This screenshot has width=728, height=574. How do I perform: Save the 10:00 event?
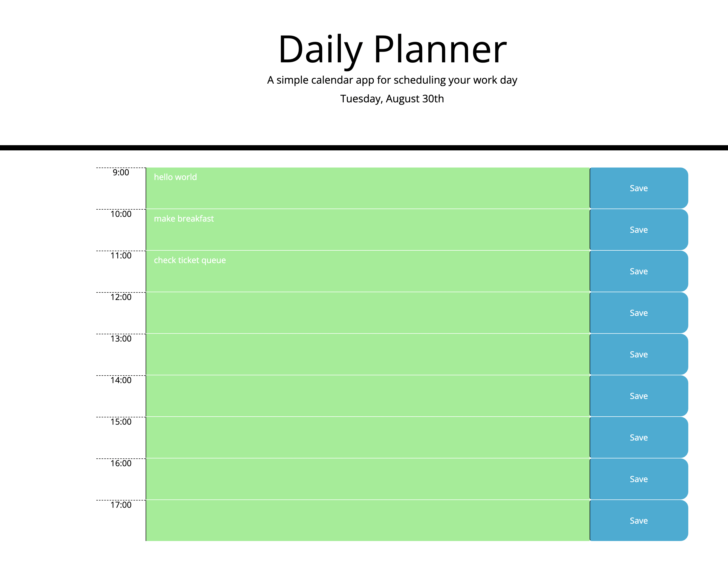(638, 230)
